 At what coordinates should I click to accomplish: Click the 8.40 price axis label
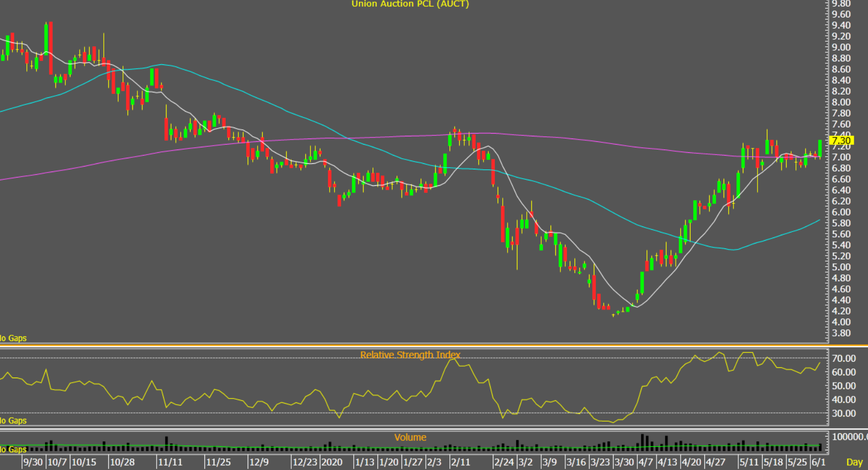(x=841, y=80)
